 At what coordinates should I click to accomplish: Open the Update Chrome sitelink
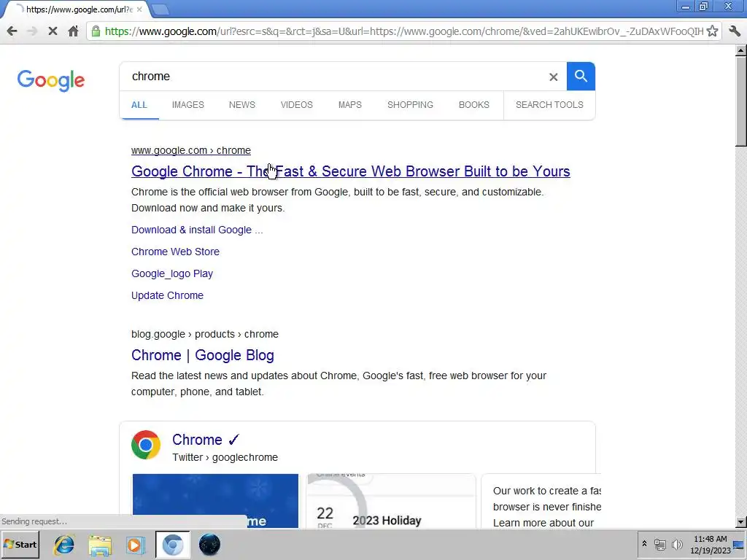[167, 295]
